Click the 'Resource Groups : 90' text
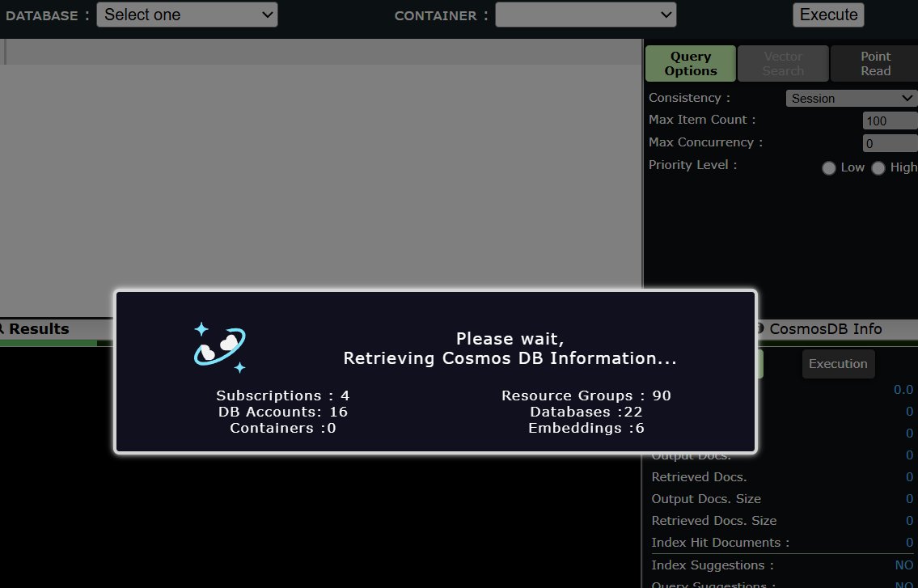 coord(586,396)
